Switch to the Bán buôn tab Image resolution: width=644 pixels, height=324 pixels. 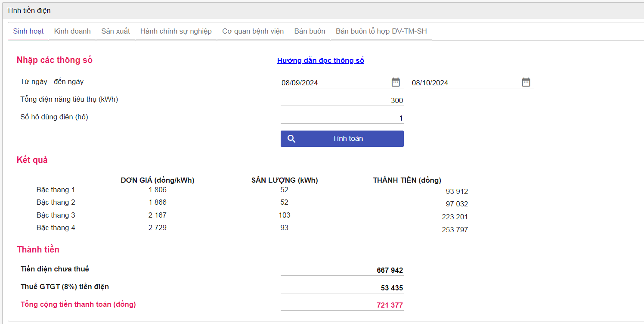(310, 31)
